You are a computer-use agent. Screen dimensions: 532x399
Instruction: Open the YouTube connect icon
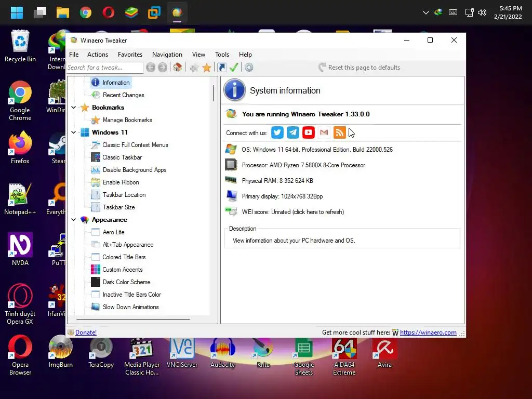pos(309,132)
